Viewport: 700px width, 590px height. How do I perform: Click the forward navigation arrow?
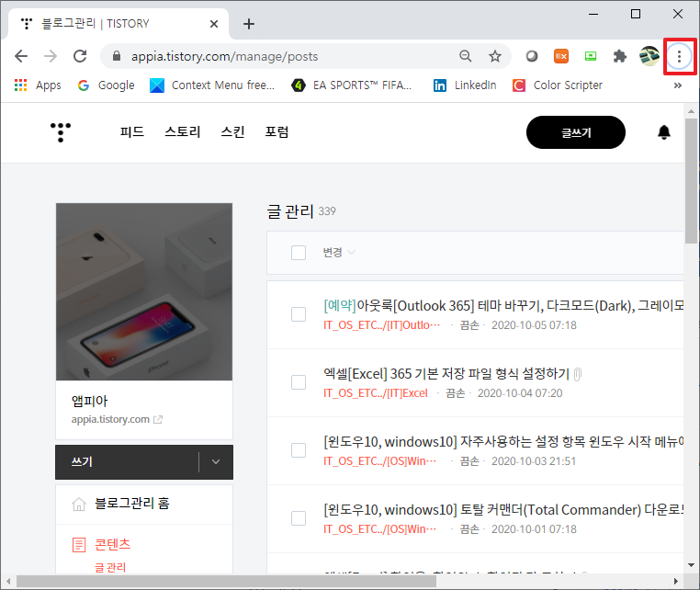[x=51, y=56]
